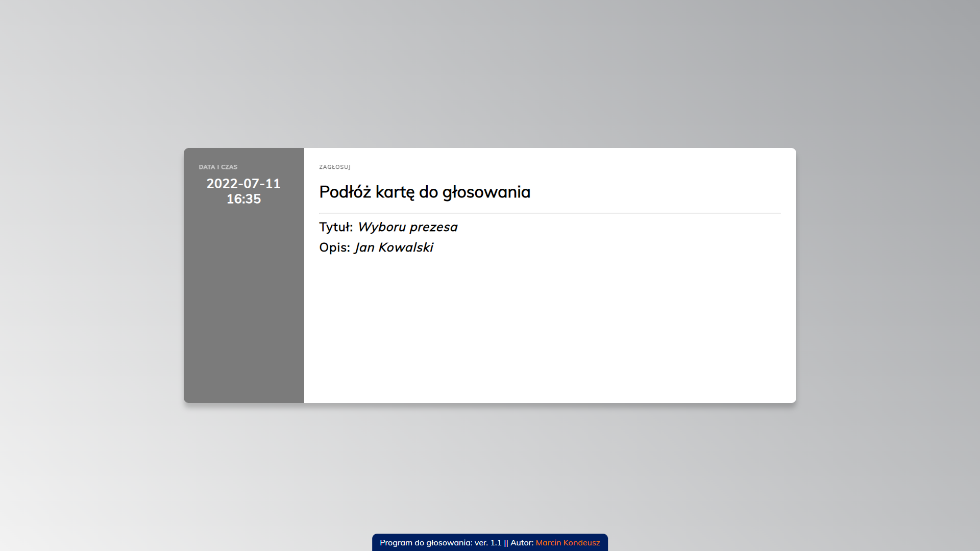Click the 'Wyboru prezesa' title value
The width and height of the screenshot is (980, 551).
point(407,227)
